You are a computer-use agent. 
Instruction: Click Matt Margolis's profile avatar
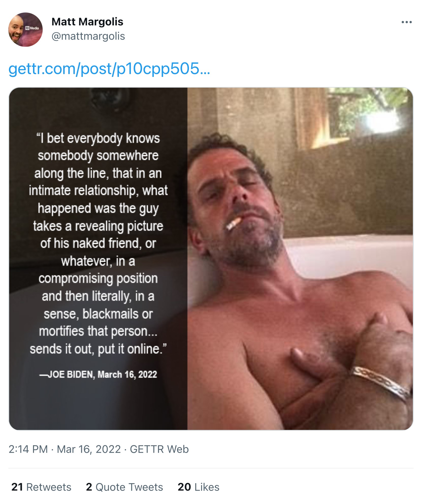point(25,29)
